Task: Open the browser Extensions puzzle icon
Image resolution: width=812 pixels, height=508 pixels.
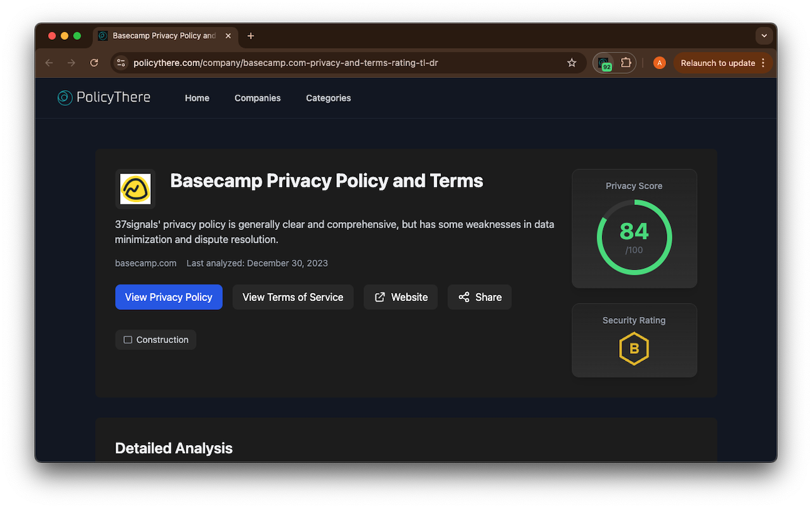Action: [x=625, y=63]
